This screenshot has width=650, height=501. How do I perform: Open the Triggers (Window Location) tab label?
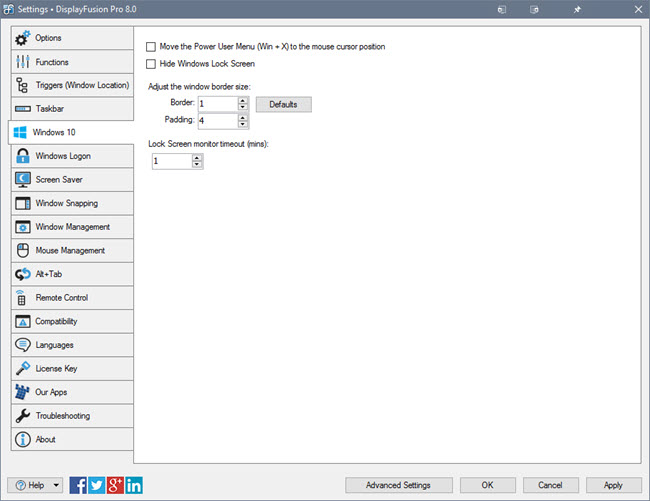(82, 85)
